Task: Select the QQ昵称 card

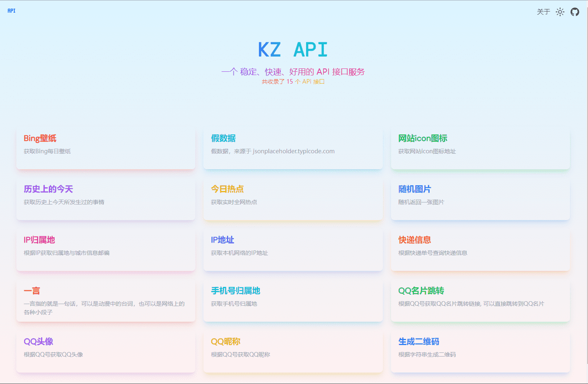Action: 293,351
